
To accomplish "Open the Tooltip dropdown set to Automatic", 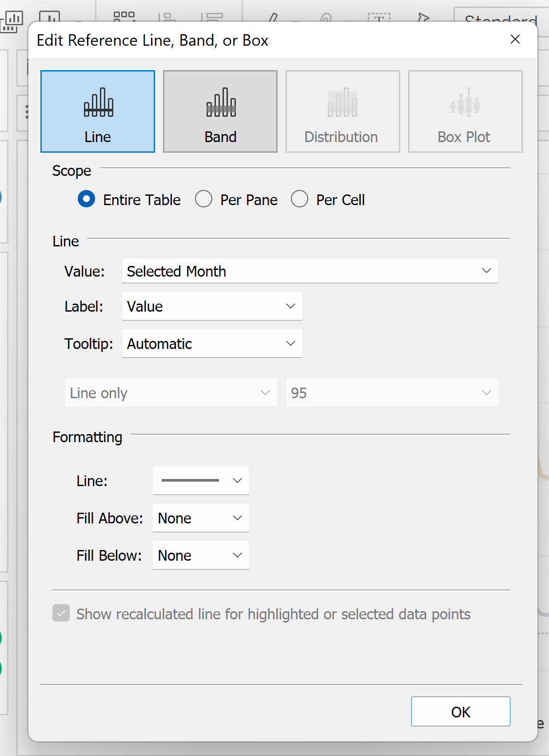I will 212,344.
